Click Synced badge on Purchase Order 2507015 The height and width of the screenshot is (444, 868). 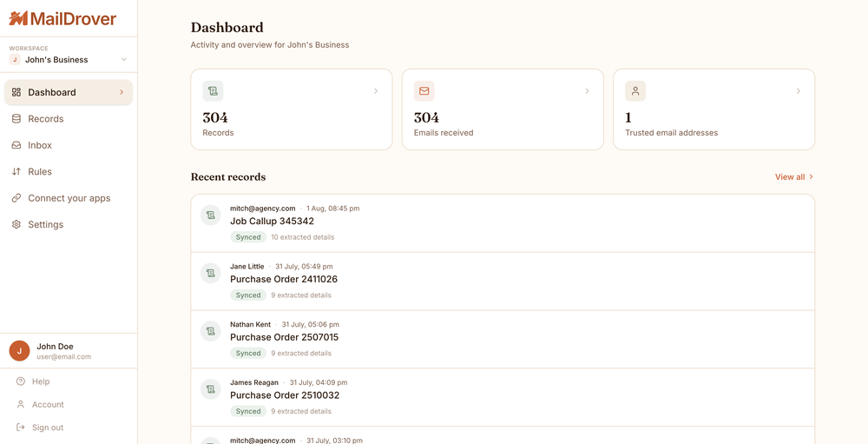(248, 353)
